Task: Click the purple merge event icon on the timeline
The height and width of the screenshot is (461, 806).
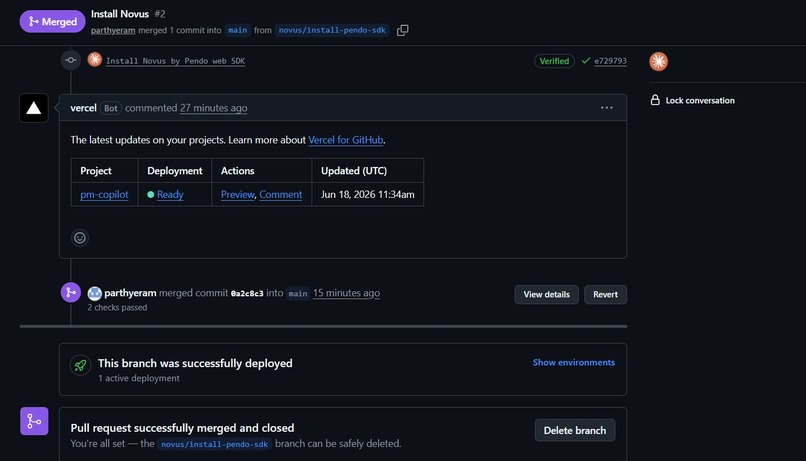Action: 71,292
